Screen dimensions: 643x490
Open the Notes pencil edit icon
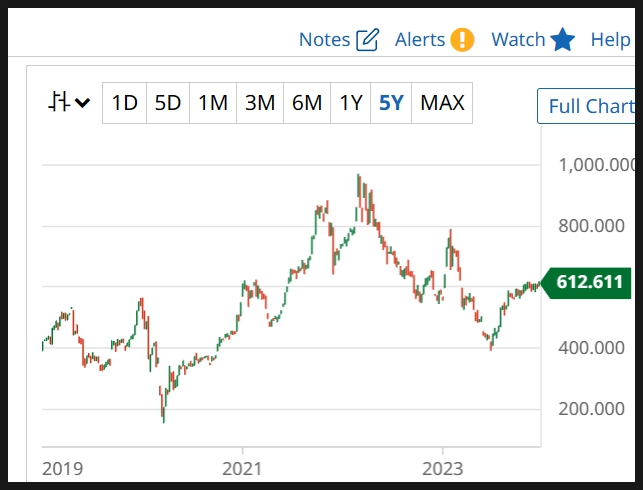[367, 40]
